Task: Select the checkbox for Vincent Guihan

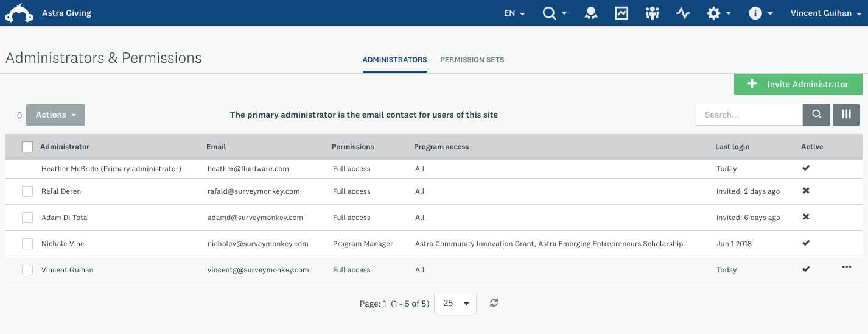Action: click(x=27, y=270)
